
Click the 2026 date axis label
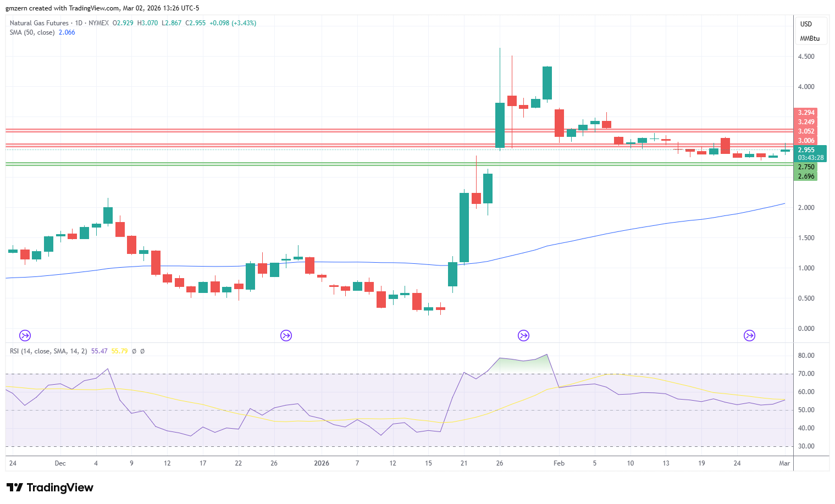pyautogui.click(x=322, y=463)
